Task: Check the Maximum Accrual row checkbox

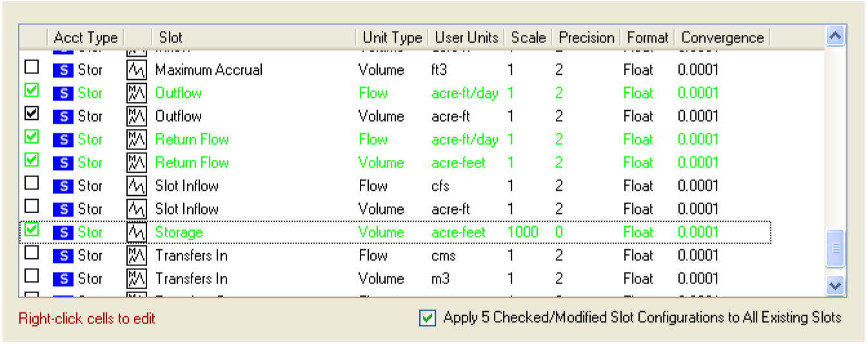Action: click(31, 68)
